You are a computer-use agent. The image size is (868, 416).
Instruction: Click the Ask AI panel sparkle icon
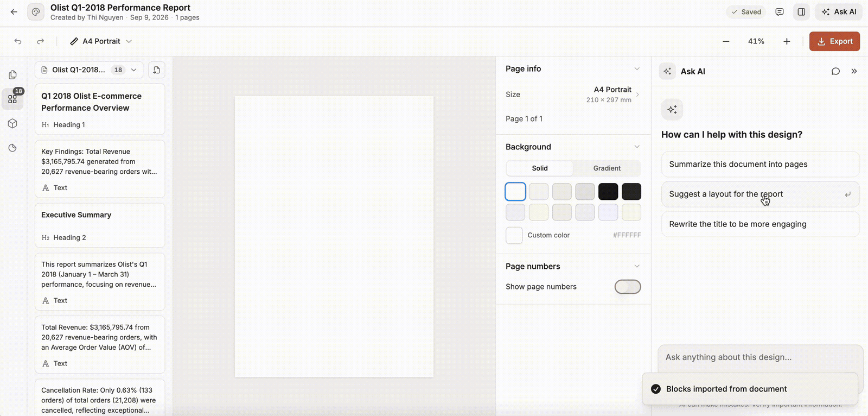pos(667,72)
